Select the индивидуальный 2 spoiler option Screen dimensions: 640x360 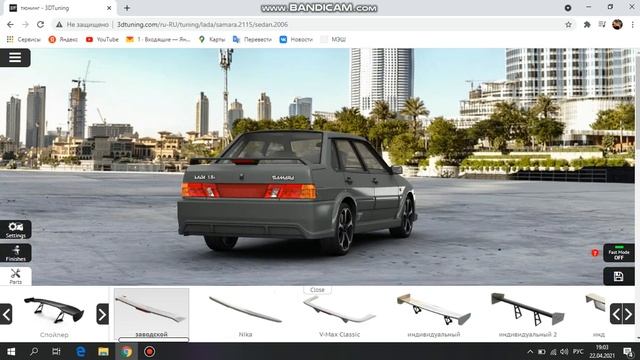coord(527,314)
